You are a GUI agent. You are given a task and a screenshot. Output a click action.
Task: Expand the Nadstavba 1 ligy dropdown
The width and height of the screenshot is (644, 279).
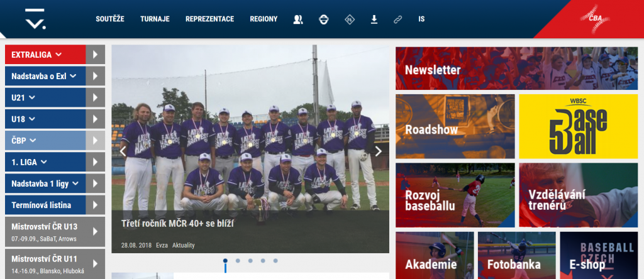(x=45, y=183)
